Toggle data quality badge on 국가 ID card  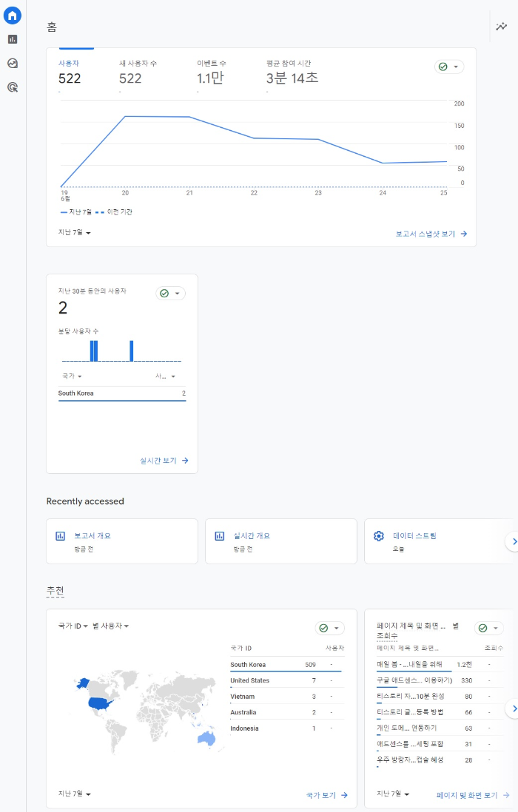click(x=324, y=628)
